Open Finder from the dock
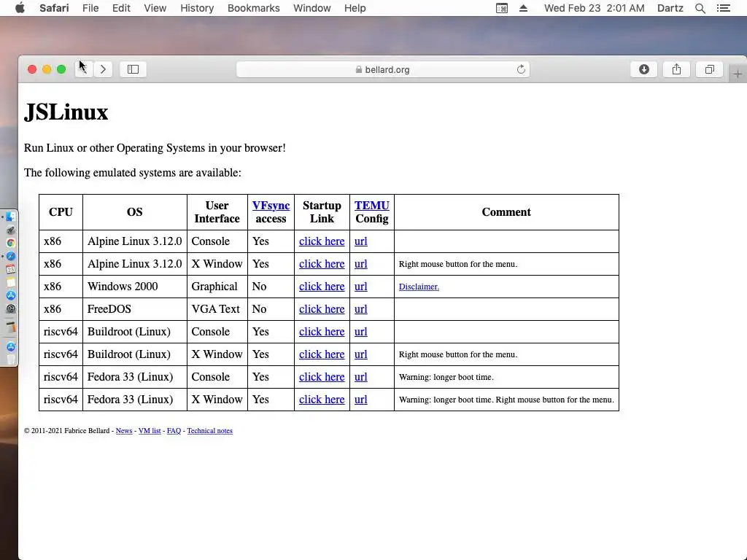Screen dimensions: 747x560 pos(10,217)
